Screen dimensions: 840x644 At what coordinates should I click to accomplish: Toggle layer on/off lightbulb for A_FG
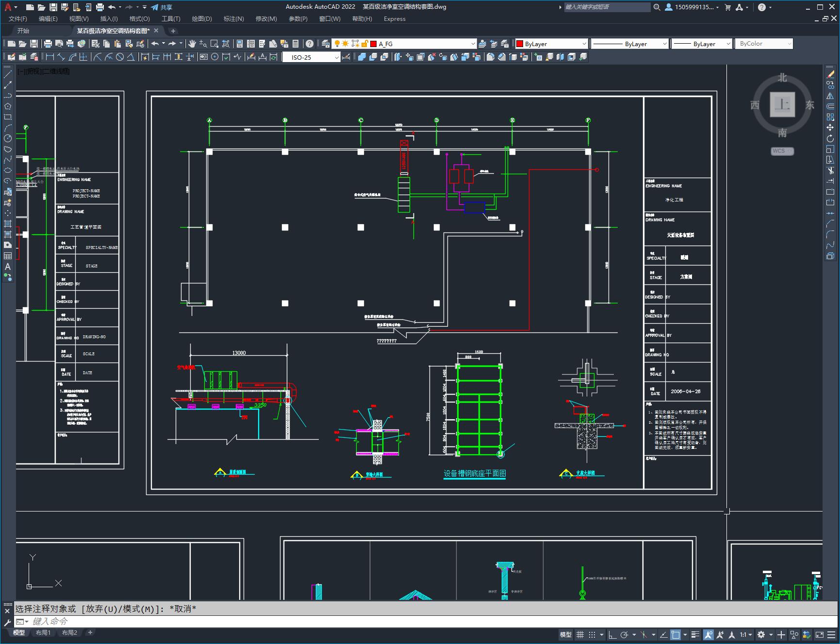[337, 44]
